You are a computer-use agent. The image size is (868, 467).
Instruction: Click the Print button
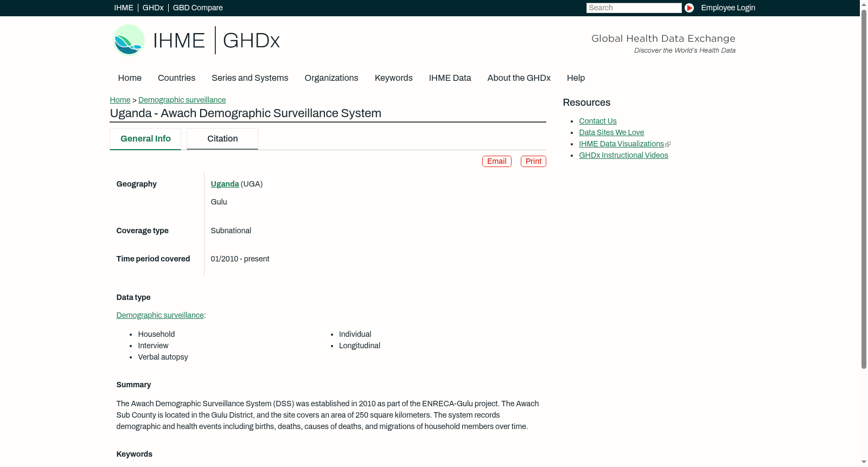point(533,161)
